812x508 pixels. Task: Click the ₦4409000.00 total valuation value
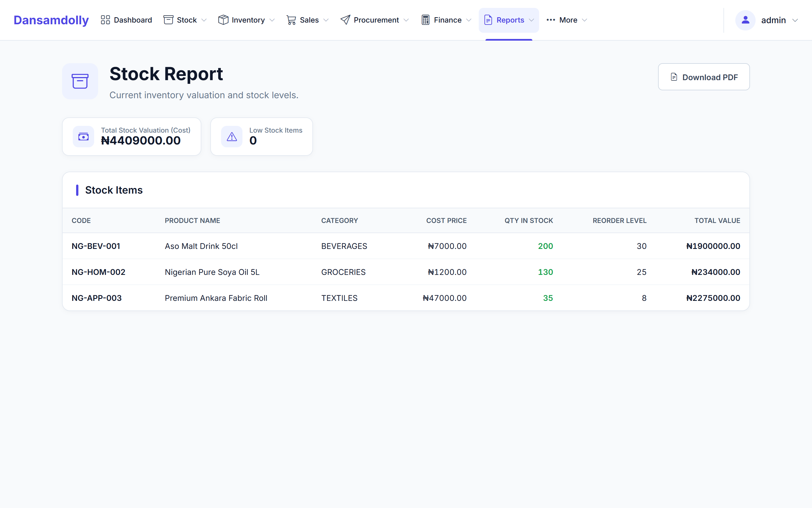(x=141, y=141)
